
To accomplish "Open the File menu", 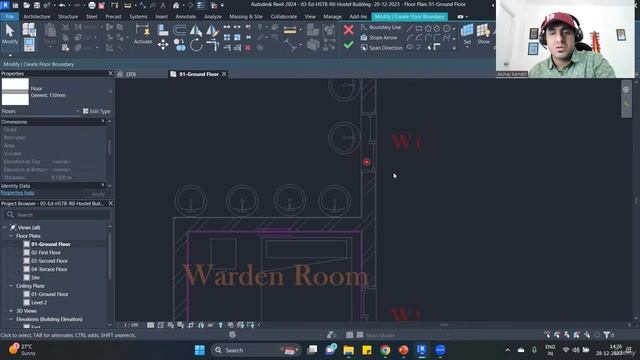I will (x=10, y=17).
